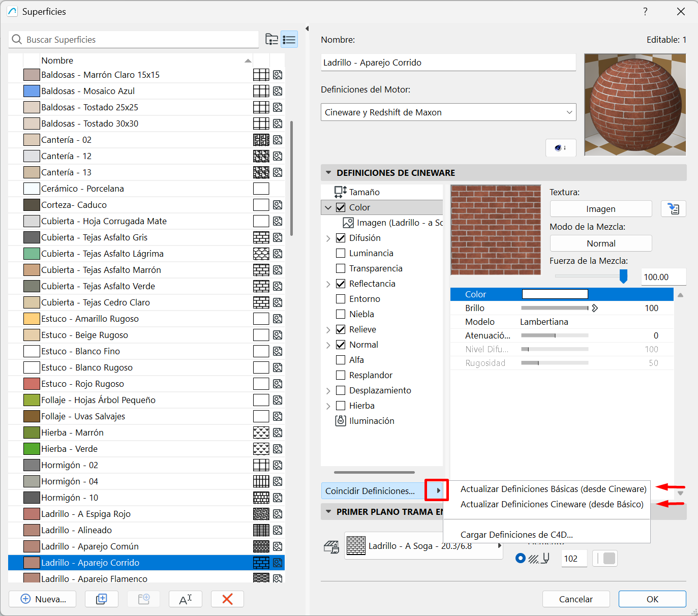Viewport: 698px width, 616px height.
Task: Expand the Reflectancia tree item
Action: click(x=328, y=284)
